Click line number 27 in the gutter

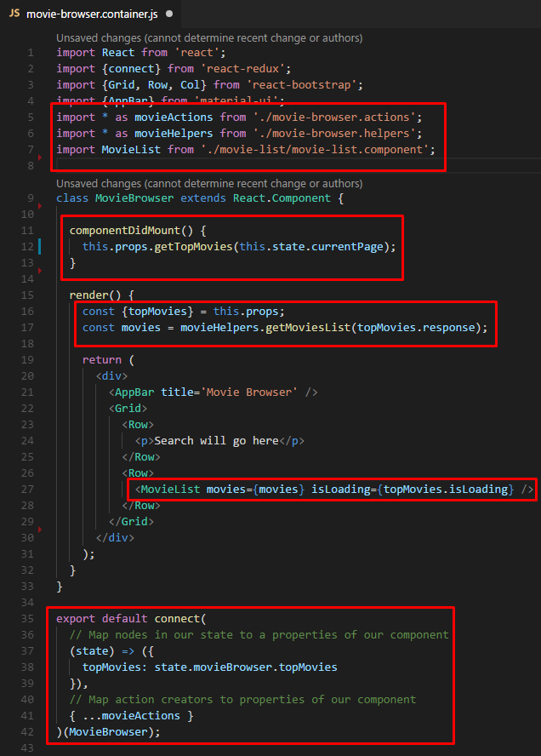coord(27,489)
